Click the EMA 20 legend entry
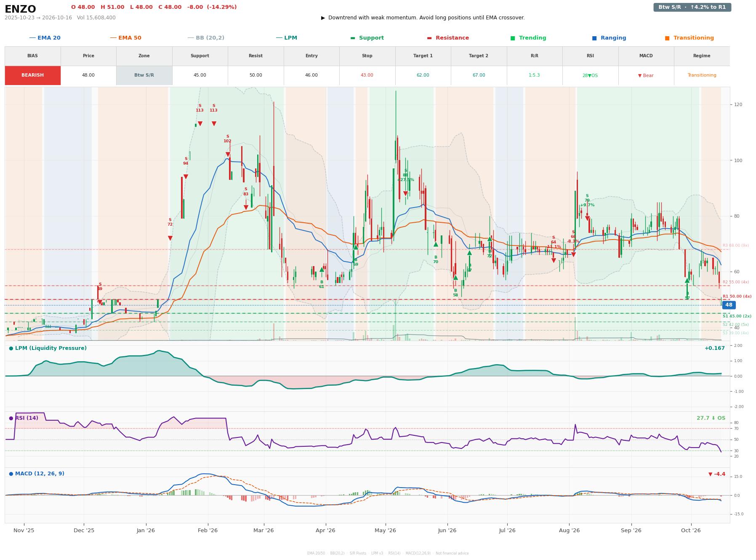This screenshot has width=756, height=560. pos(45,38)
